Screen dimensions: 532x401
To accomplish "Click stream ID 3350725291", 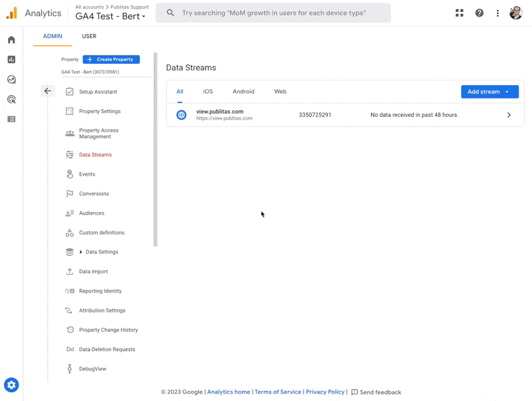I will coord(315,115).
